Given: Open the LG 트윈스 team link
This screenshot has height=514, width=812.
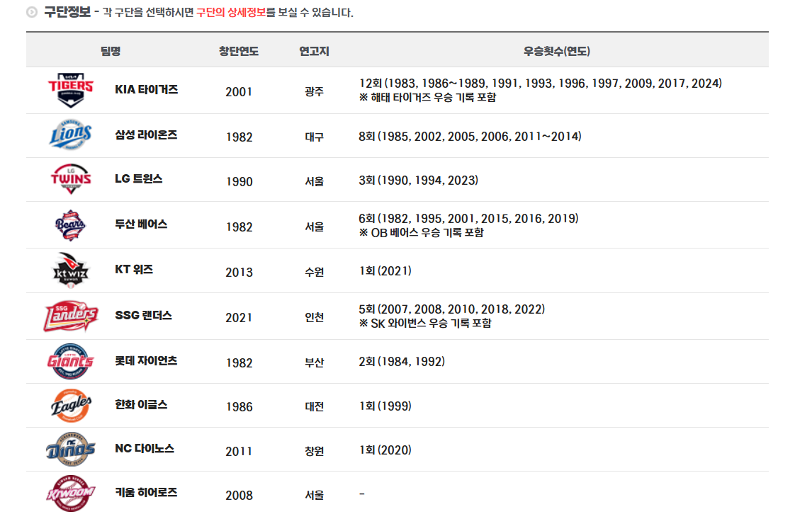Looking at the screenshot, I should click(x=138, y=179).
